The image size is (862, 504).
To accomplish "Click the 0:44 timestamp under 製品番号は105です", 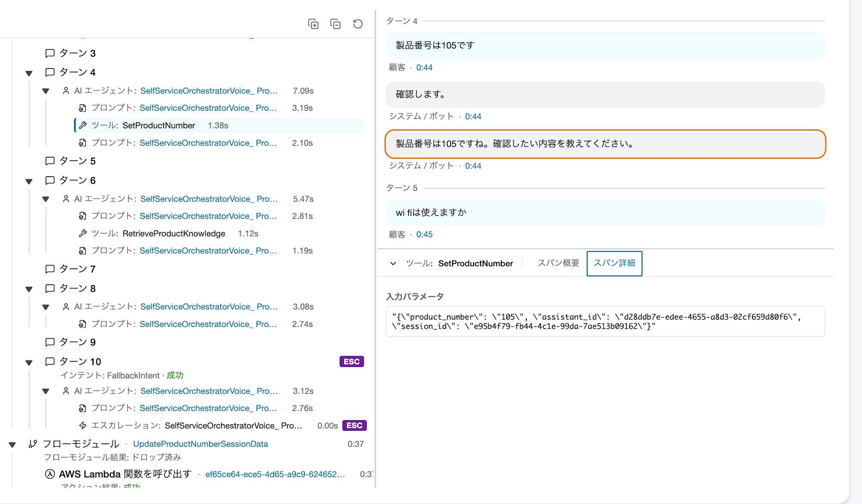I will pyautogui.click(x=424, y=68).
